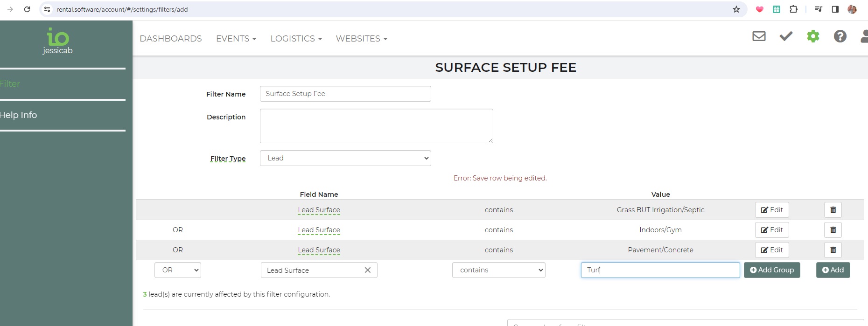Open the envelope messages icon

pos(759,36)
